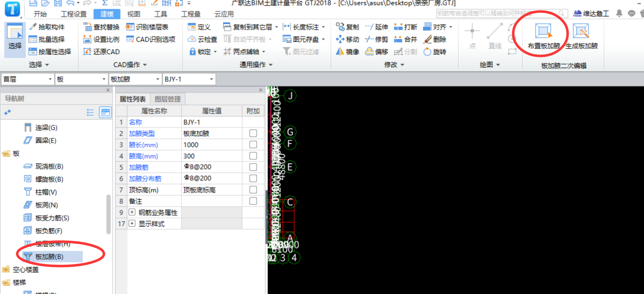Viewport: 644px width, 294px height.
Task: Expand 显示样式 row
Action: coord(132,224)
